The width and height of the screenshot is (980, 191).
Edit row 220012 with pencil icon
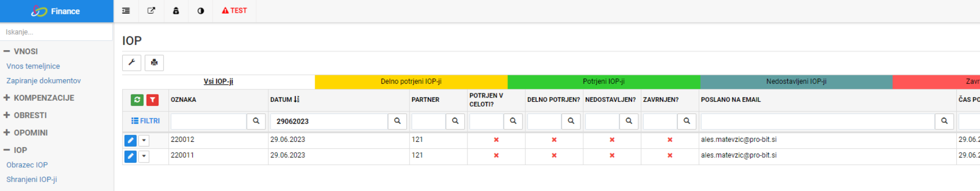pyautogui.click(x=131, y=140)
